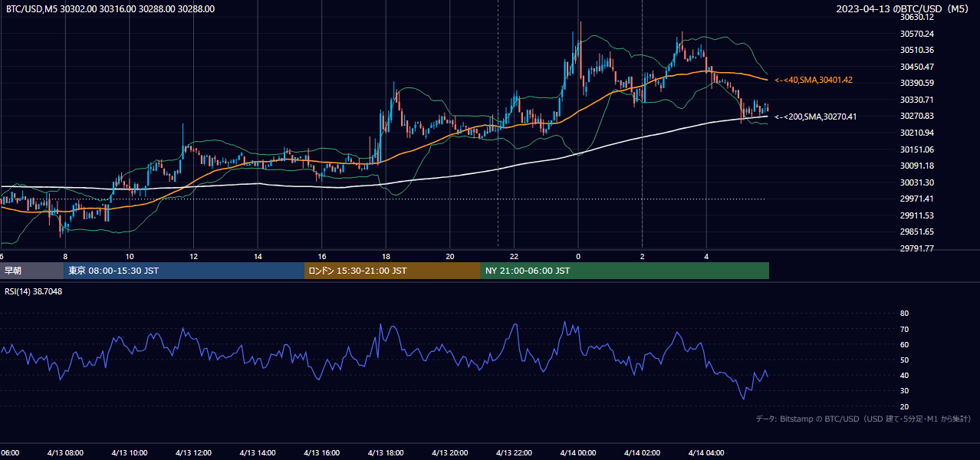The width and height of the screenshot is (980, 460).
Task: Click price axis value 30450.47
Action: [917, 67]
